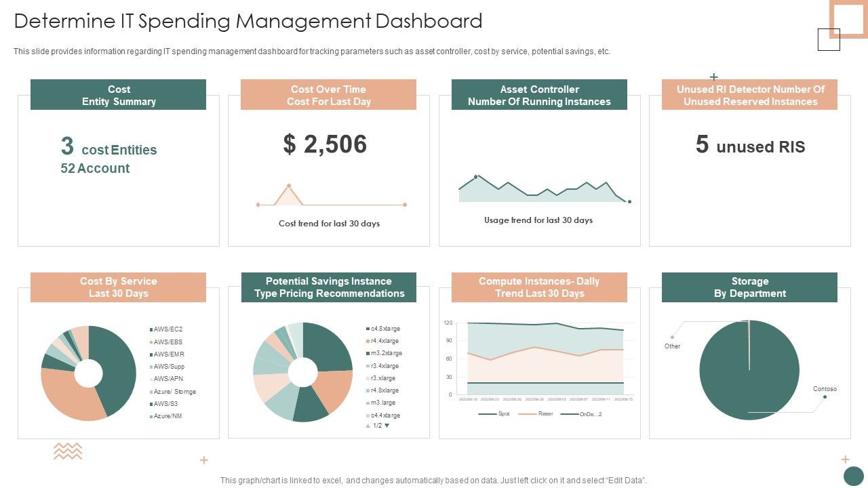Image resolution: width=868 pixels, height=488 pixels.
Task: Open the Unused RI Detector header
Action: pos(749,95)
